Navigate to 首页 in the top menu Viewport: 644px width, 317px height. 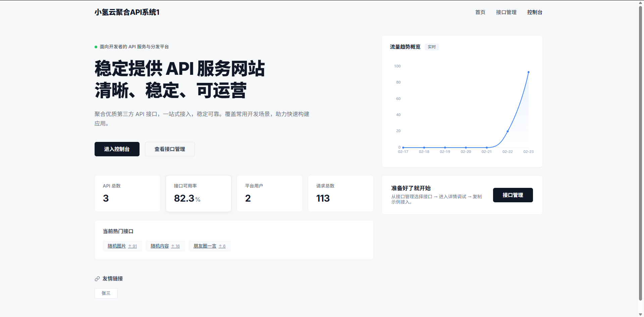coord(480,12)
